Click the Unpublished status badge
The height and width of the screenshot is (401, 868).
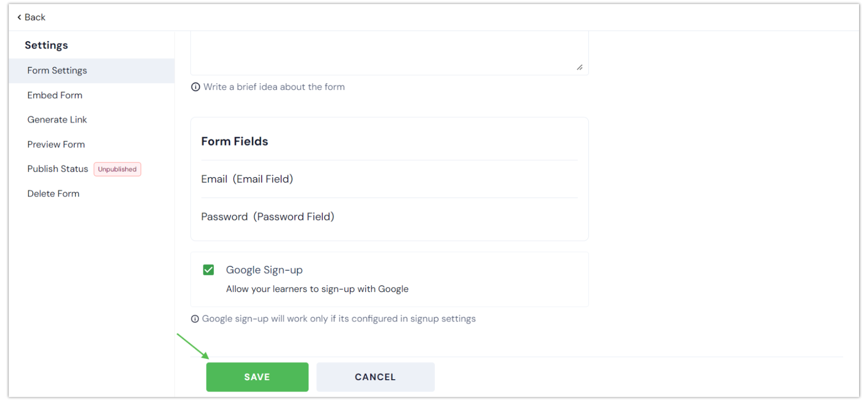pos(117,169)
